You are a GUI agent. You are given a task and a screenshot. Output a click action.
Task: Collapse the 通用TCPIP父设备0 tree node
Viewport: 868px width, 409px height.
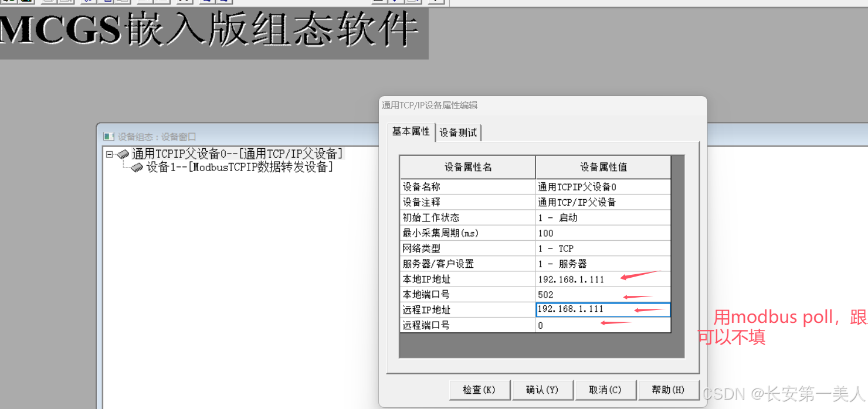point(109,154)
